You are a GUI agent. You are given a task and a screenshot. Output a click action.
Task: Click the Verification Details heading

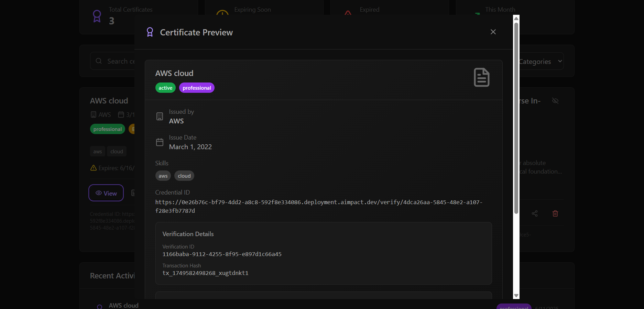tap(188, 234)
